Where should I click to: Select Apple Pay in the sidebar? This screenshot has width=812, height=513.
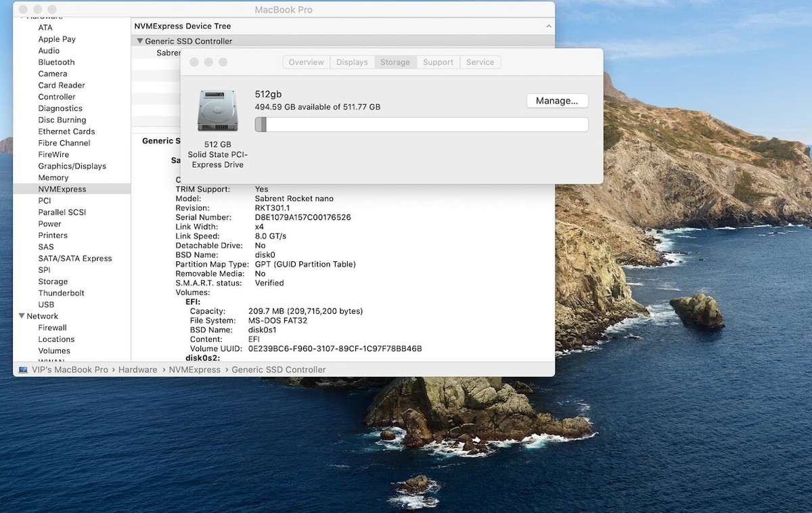click(x=57, y=39)
